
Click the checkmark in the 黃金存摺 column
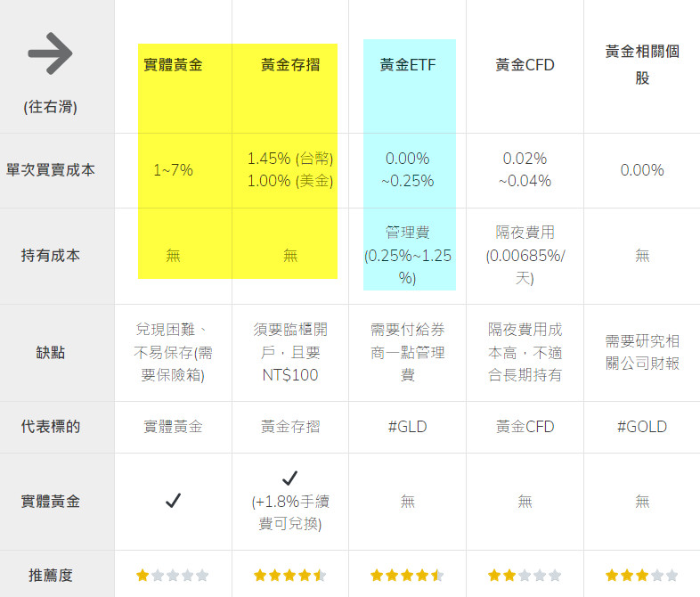[289, 478]
